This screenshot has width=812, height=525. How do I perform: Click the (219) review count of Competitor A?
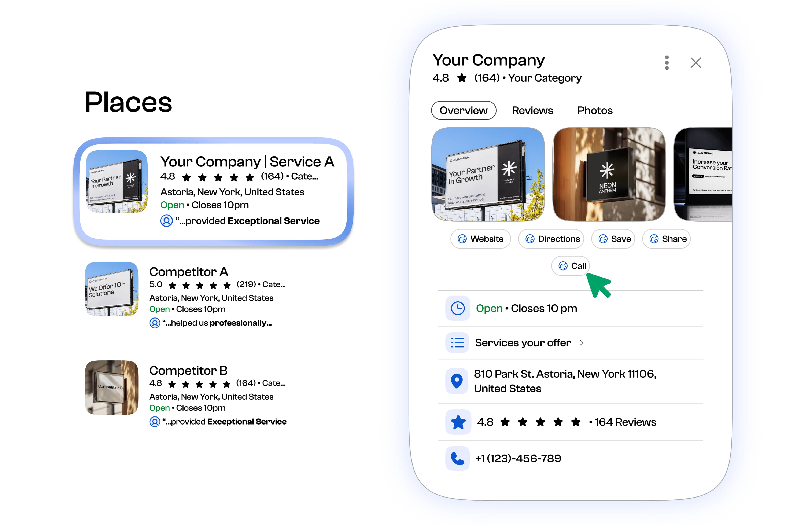(246, 284)
